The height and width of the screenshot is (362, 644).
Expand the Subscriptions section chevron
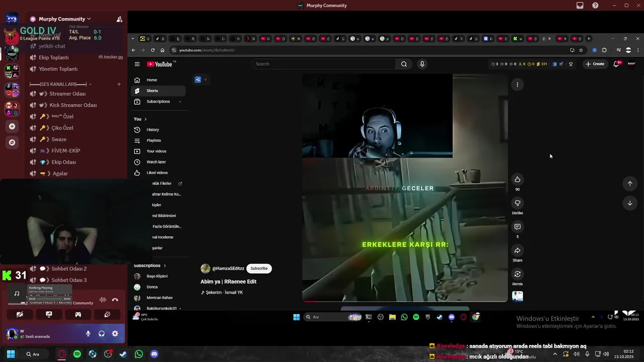coord(165,265)
